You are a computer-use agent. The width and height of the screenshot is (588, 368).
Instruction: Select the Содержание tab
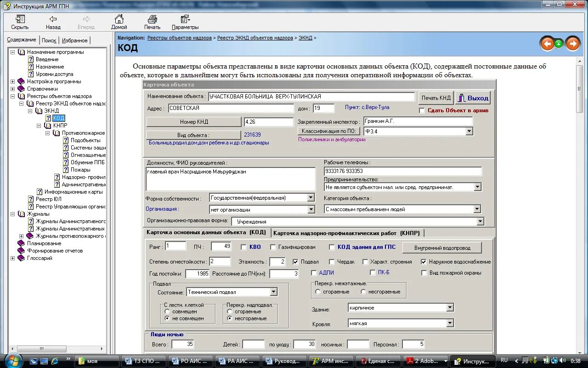[x=22, y=40]
